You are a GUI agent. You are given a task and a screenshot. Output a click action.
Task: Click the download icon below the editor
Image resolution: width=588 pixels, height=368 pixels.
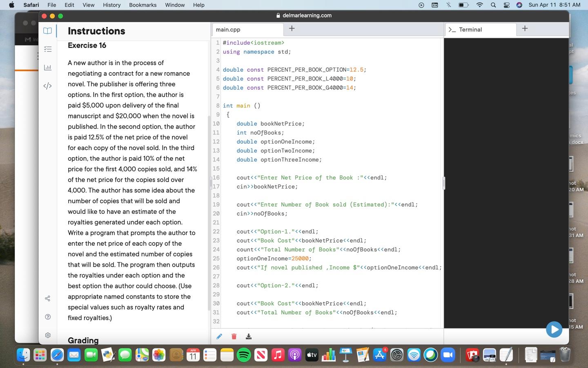tap(249, 337)
